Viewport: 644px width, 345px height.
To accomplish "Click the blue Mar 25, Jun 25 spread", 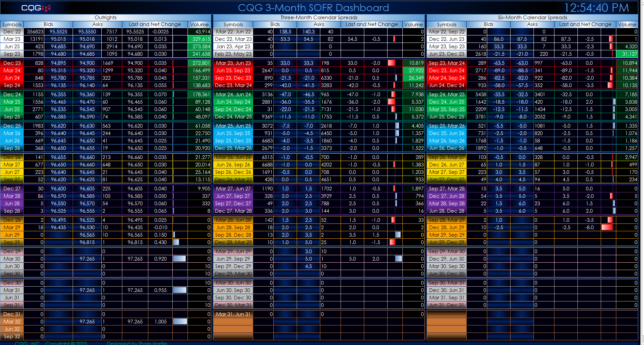I will coord(233,126).
